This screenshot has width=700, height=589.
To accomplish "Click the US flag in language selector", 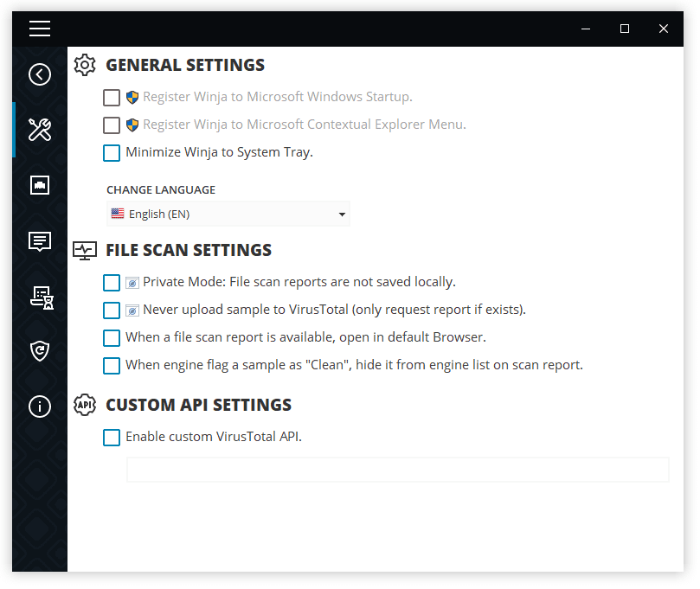I will (118, 214).
